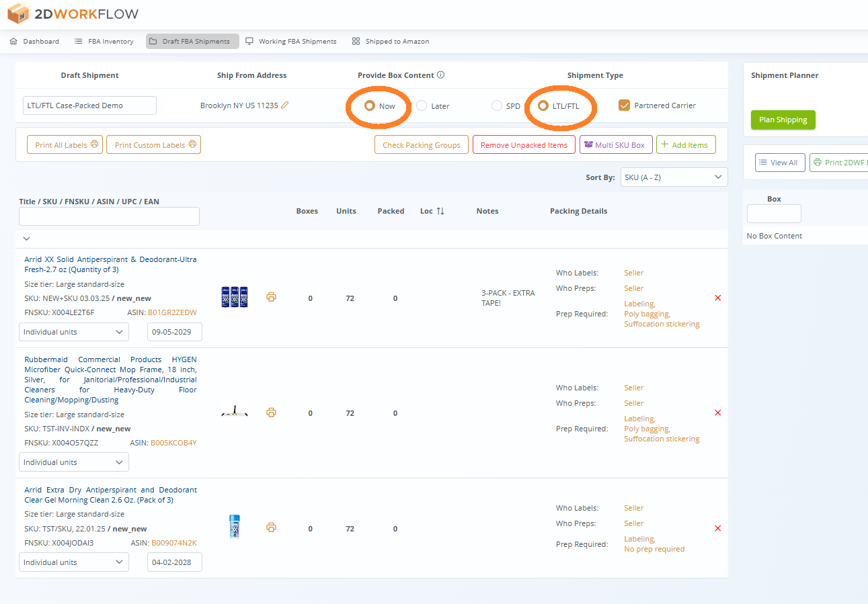Switch to the Working FBA Shipments tab
The image size is (868, 604).
coord(297,41)
